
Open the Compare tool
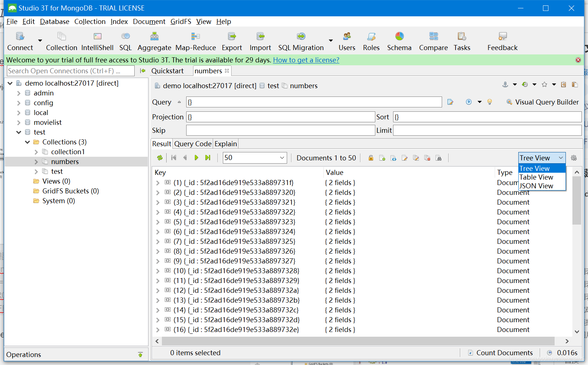click(433, 41)
